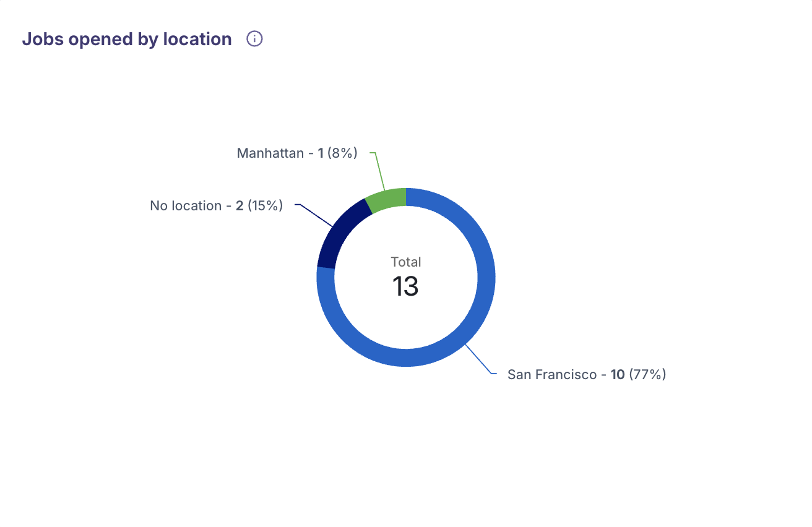Click the info icon beside the chart title
Viewport: 812px width, 527px height.
(254, 39)
